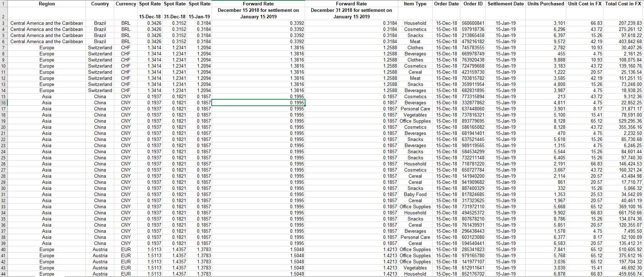Image resolution: width=644 pixels, height=277 pixels.
Task: Select units purchased cell 213
Action: coord(546,97)
